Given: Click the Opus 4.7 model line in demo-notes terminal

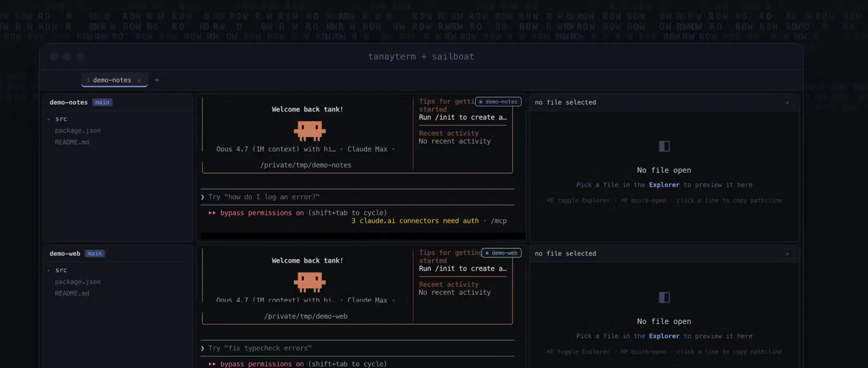Looking at the screenshot, I should [305, 149].
